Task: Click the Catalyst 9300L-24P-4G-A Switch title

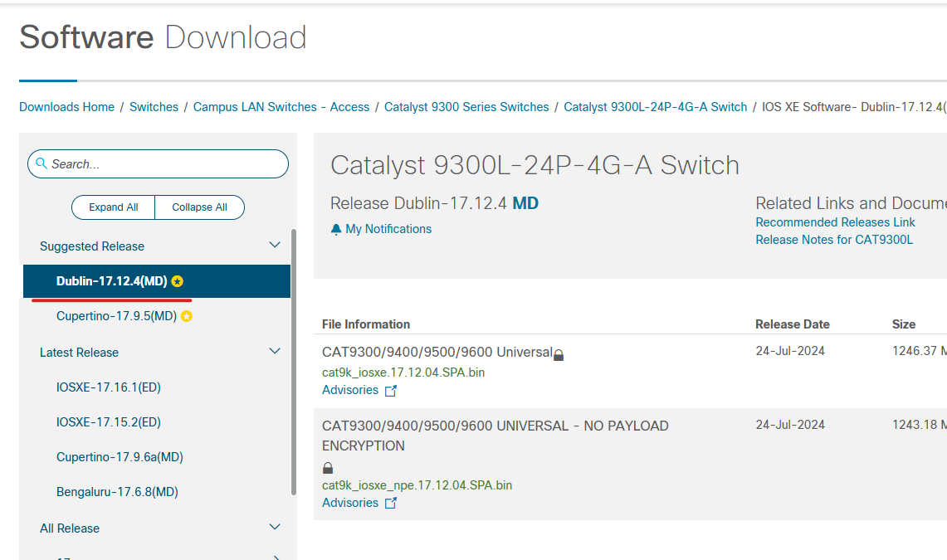Action: click(x=535, y=165)
